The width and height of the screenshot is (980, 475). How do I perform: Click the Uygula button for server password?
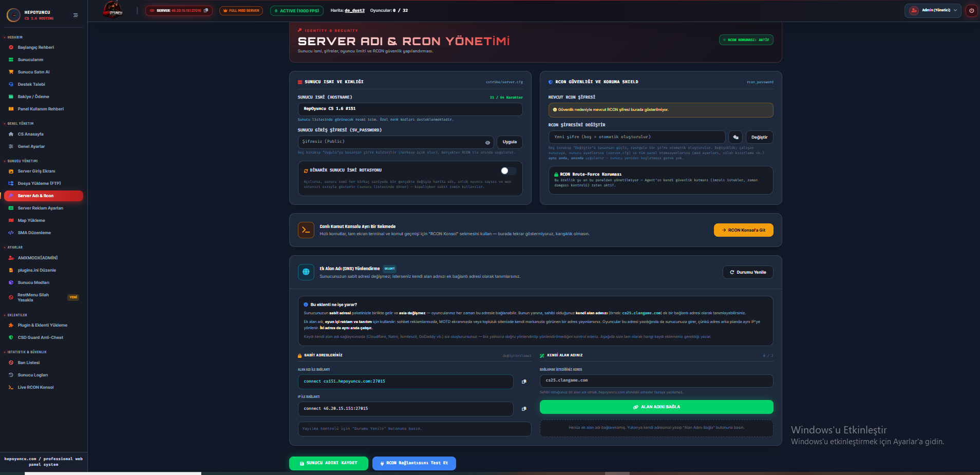510,142
